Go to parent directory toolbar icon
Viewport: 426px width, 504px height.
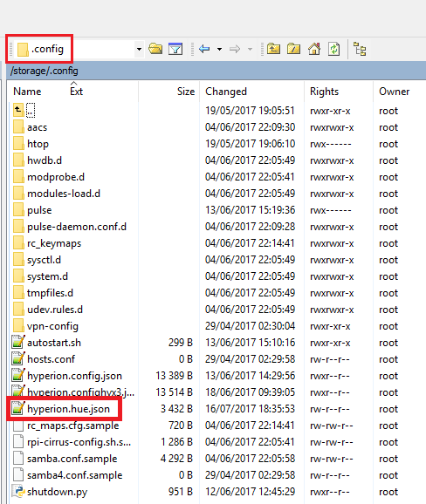pos(273,49)
